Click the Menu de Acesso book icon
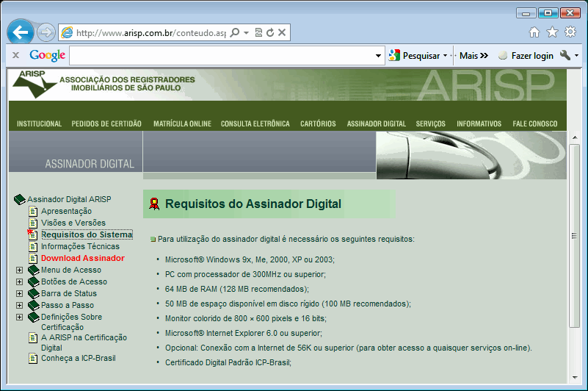This screenshot has height=391, width=588. pos(34,270)
